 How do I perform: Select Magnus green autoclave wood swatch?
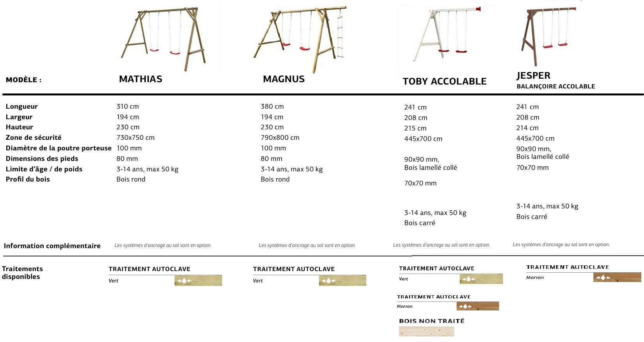click(342, 280)
